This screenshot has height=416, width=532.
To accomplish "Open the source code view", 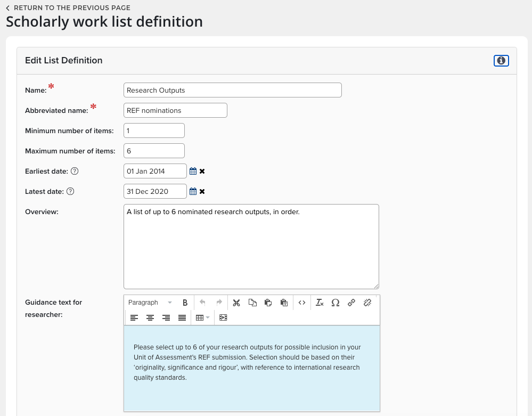I will [302, 303].
